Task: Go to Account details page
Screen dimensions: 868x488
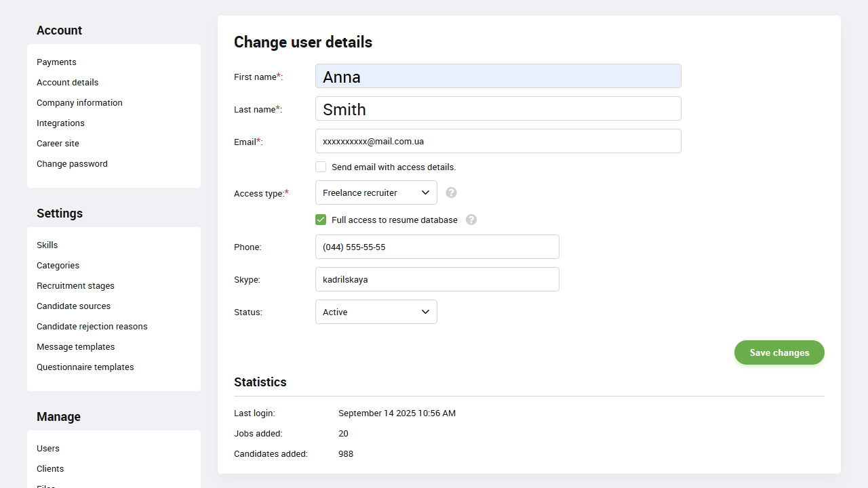Action: click(67, 82)
